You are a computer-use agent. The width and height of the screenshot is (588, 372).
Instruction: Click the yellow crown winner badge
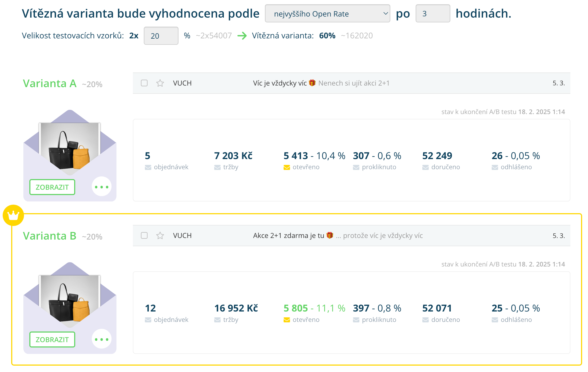[x=13, y=215]
